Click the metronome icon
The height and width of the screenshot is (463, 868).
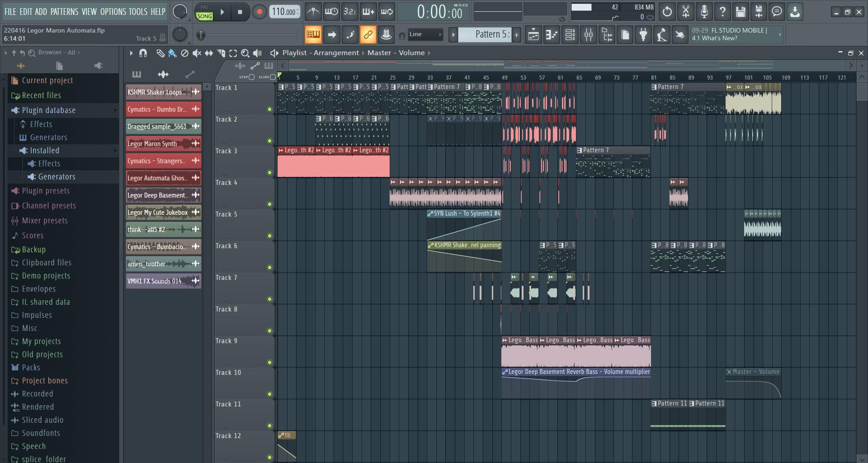[x=313, y=12]
